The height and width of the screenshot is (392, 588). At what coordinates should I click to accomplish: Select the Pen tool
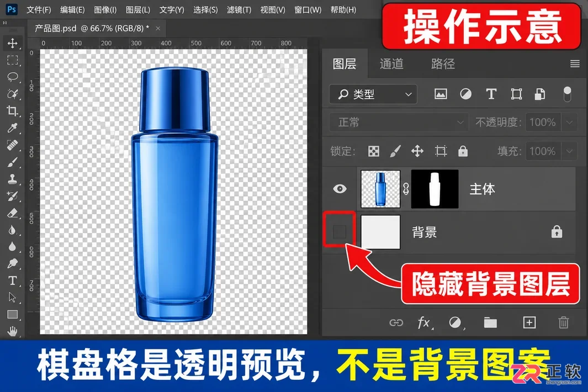point(12,264)
